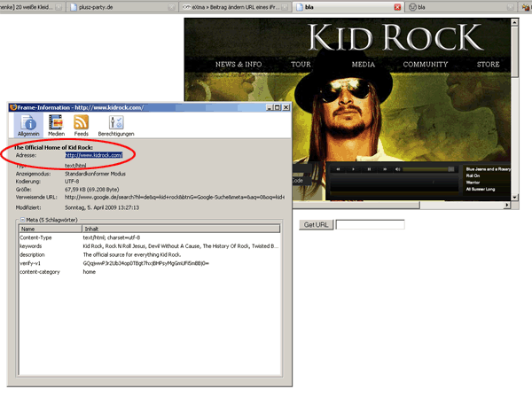Viewport: 532px width, 397px height.
Task: Open TOUR on Kid Rock site
Action: coord(301,64)
